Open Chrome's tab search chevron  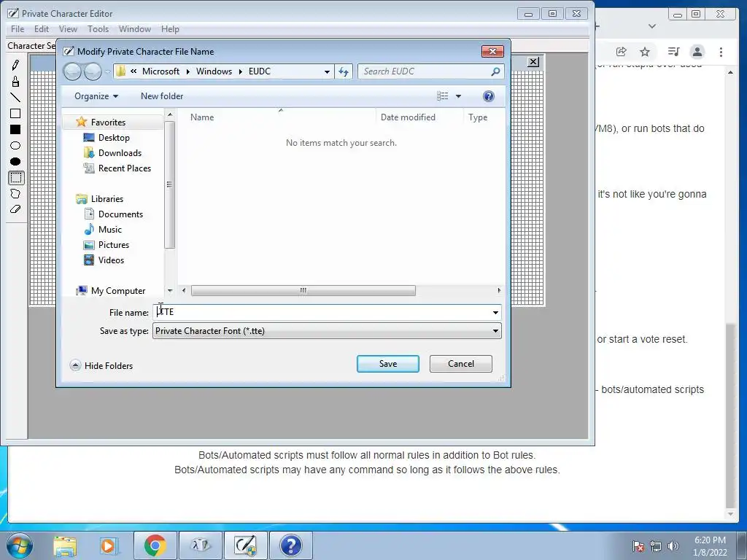coord(652,26)
